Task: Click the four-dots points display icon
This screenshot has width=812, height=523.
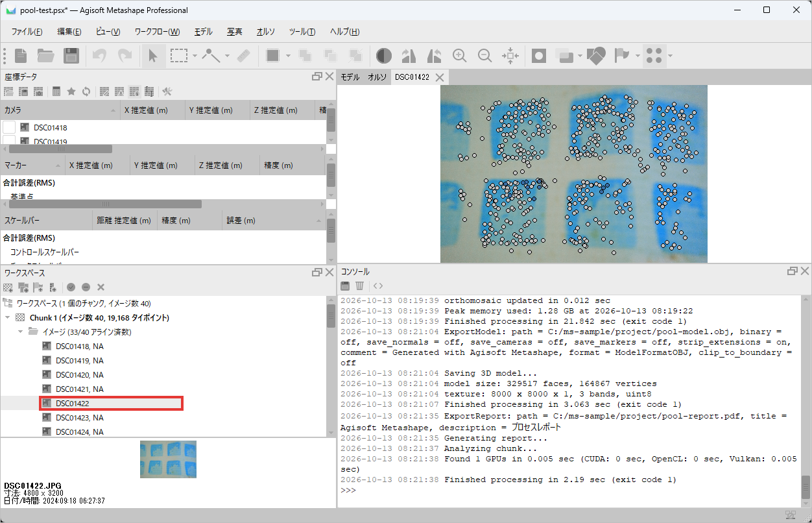Action: coord(654,56)
